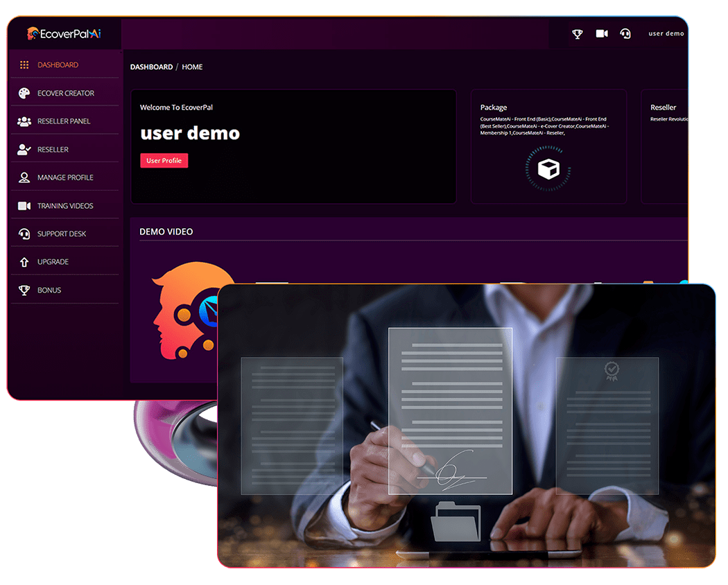This screenshot has width=728, height=585.
Task: Click the Dashboard grid icon in sidebar
Action: [x=24, y=65]
